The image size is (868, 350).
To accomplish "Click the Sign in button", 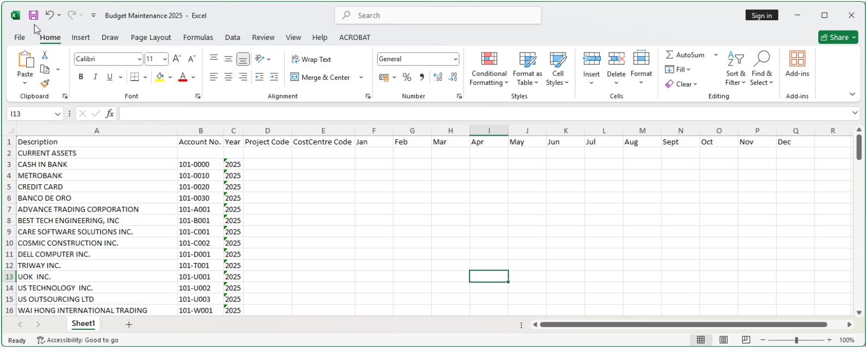I will click(x=761, y=15).
